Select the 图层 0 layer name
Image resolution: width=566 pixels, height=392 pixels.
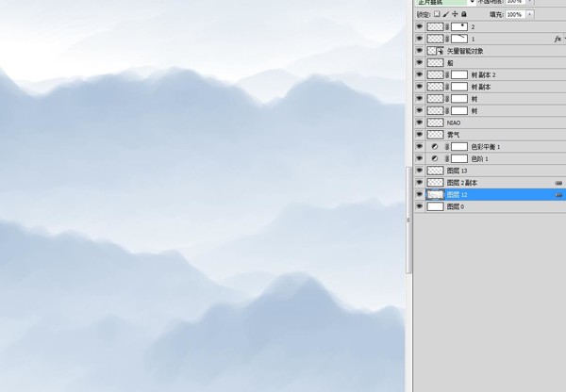pyautogui.click(x=456, y=207)
